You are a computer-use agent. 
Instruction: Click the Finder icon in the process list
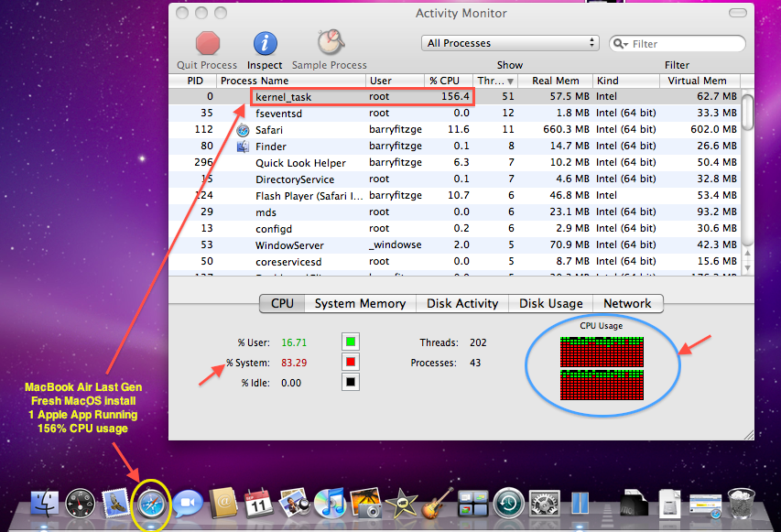tap(243, 147)
